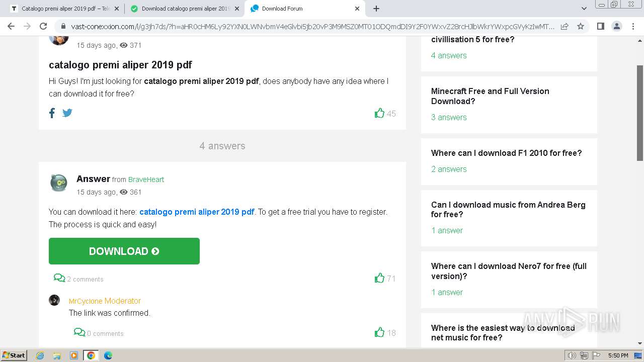Click the green DOWNLOAD button
644x362 pixels.
tap(124, 251)
